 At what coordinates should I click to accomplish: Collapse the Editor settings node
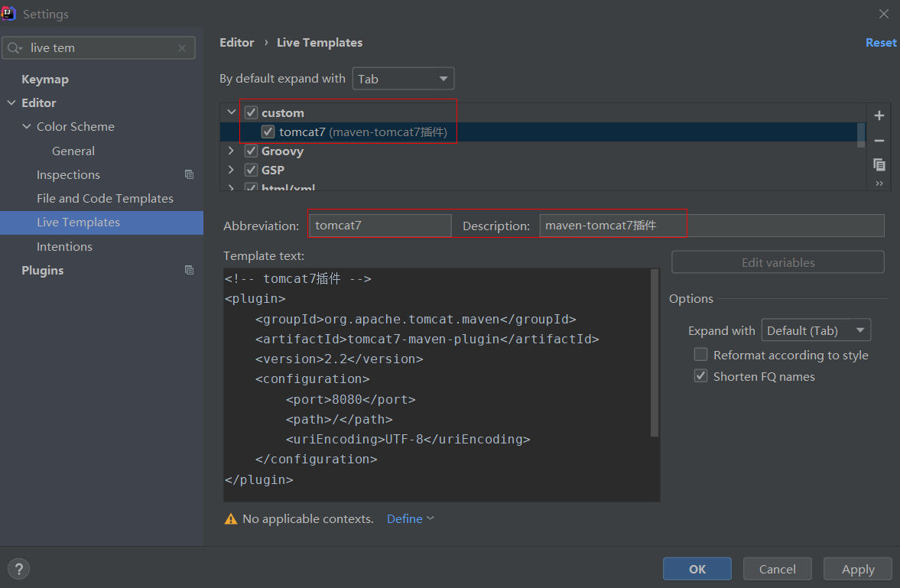coord(11,102)
